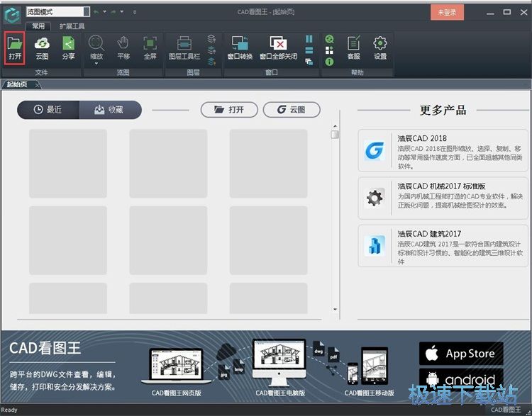
Task: Click the 打开 open file icon in ribbon
Action: click(14, 47)
